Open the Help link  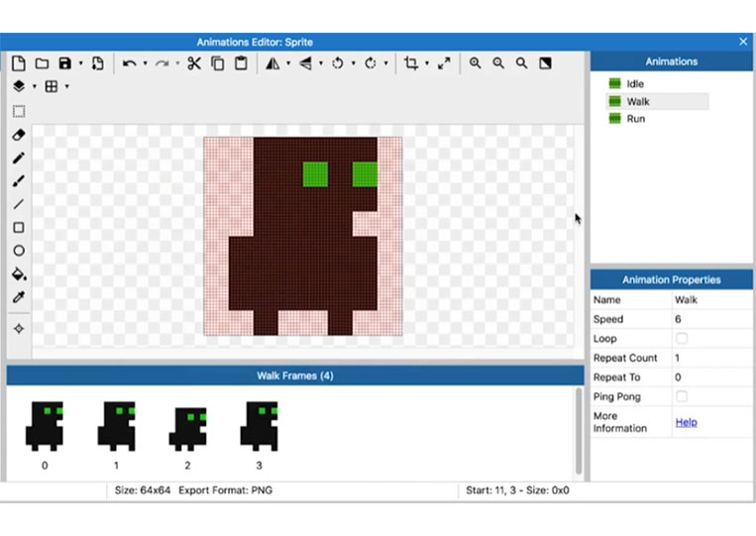click(686, 422)
